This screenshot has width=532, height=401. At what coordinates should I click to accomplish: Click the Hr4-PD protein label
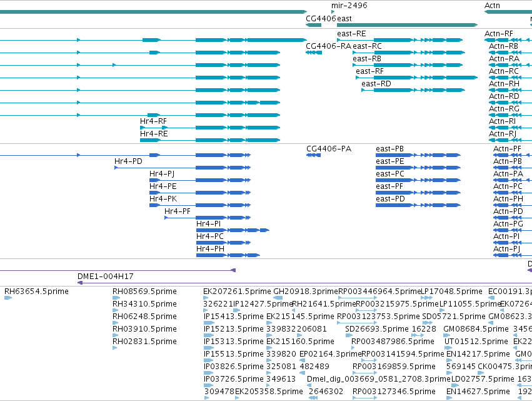(128, 161)
